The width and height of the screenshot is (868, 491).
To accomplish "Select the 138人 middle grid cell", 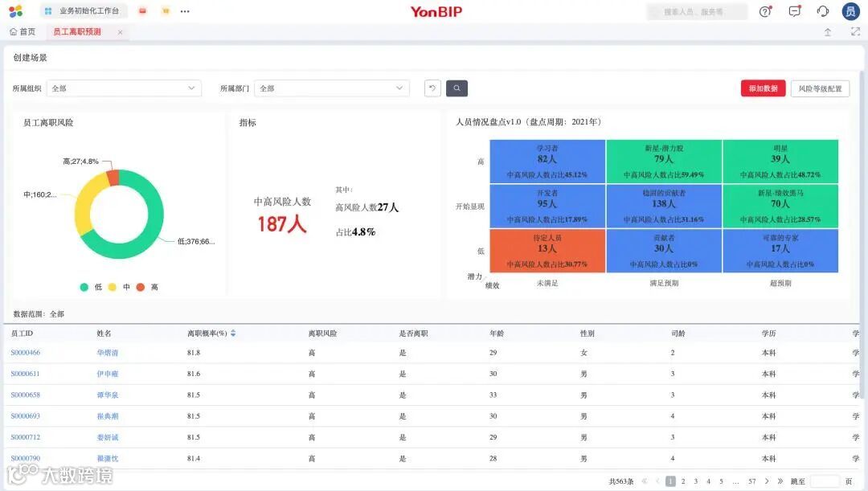I will coord(664,206).
